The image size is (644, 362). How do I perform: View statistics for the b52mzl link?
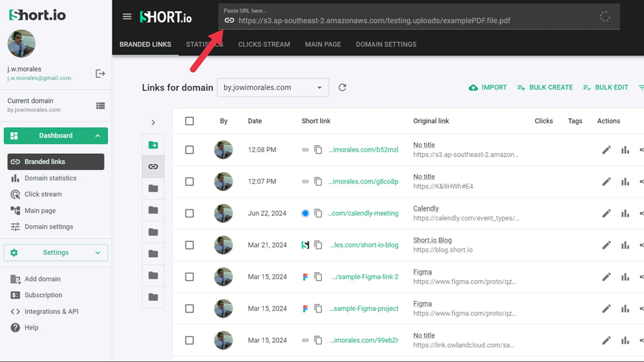click(x=625, y=149)
